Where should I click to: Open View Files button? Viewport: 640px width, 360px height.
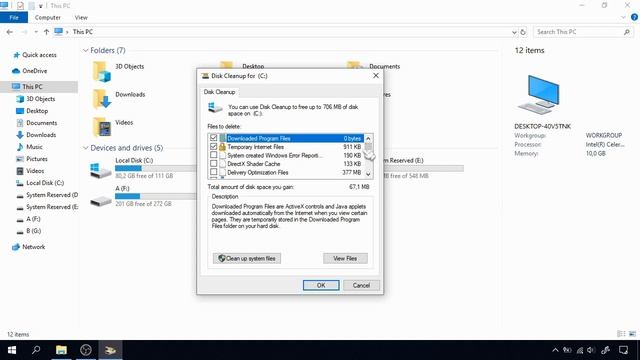345,258
